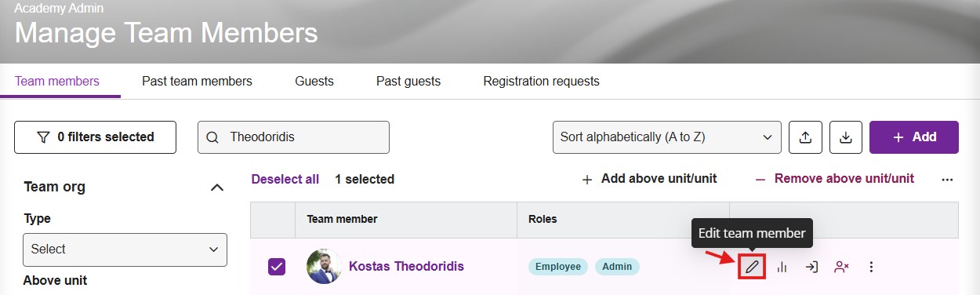Screen dimensions: 980x295
Task: Click the log in as user arrow icon
Action: 811,267
